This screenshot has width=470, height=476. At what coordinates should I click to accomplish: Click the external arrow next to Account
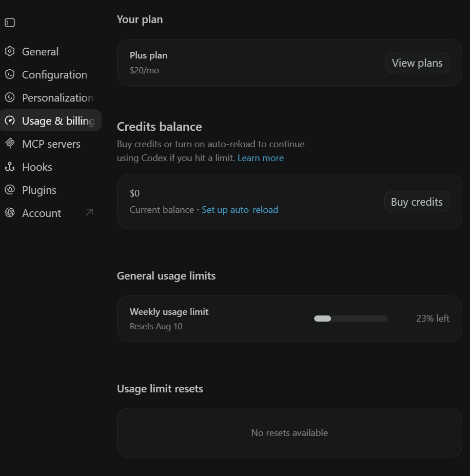tap(89, 212)
